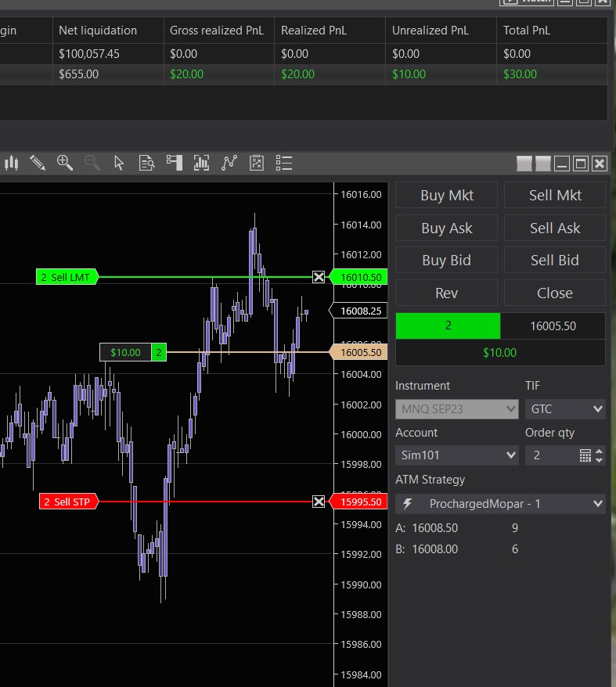The height and width of the screenshot is (687, 616).
Task: Cancel the Sell LMT order at 16010.50
Action: pos(319,277)
